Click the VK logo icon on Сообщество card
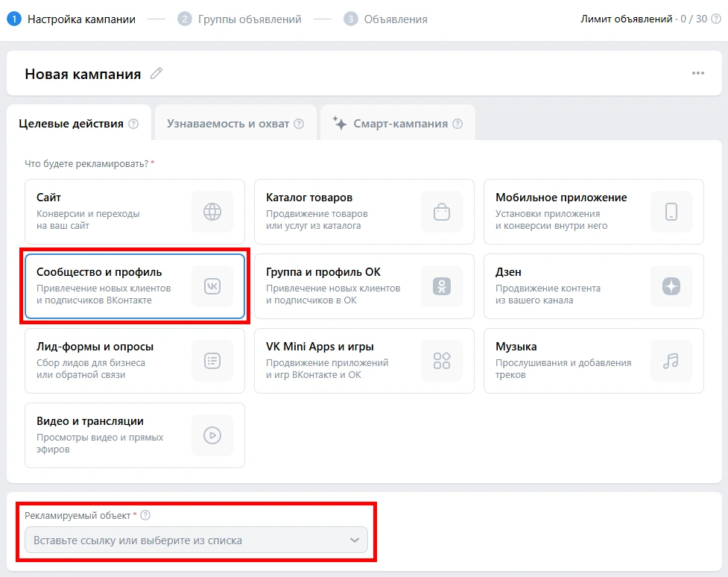This screenshot has height=577, width=728. 212,286
